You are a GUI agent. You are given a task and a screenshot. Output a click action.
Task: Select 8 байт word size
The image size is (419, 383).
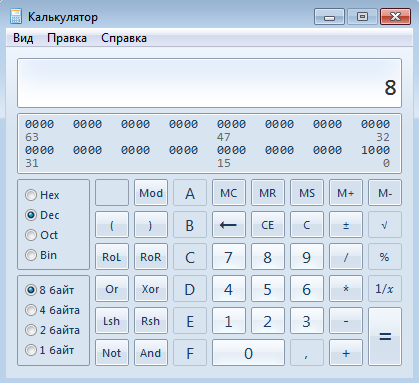[49, 290]
